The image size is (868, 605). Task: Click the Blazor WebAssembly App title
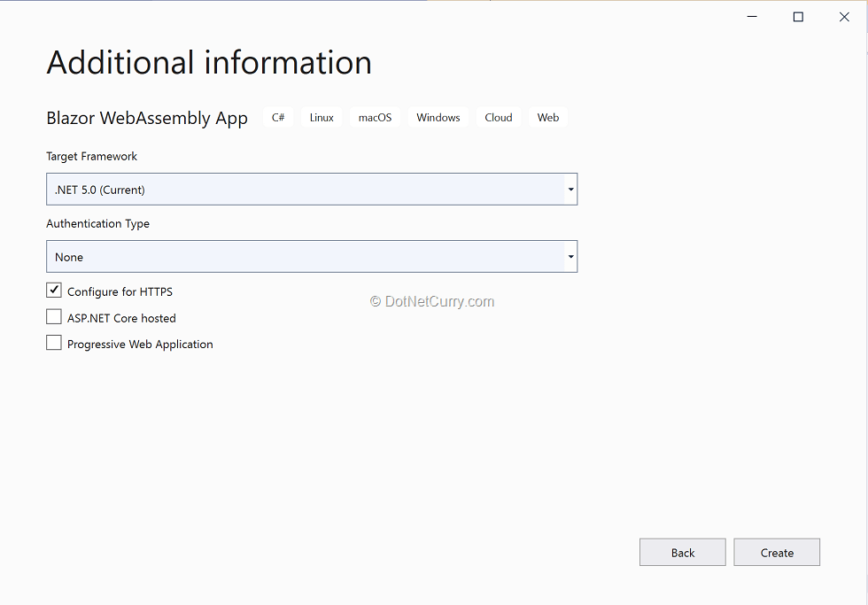tap(147, 118)
